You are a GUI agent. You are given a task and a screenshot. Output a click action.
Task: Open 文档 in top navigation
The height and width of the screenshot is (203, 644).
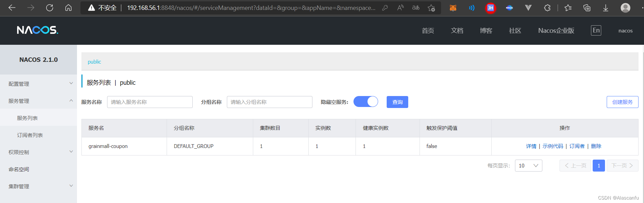click(457, 30)
